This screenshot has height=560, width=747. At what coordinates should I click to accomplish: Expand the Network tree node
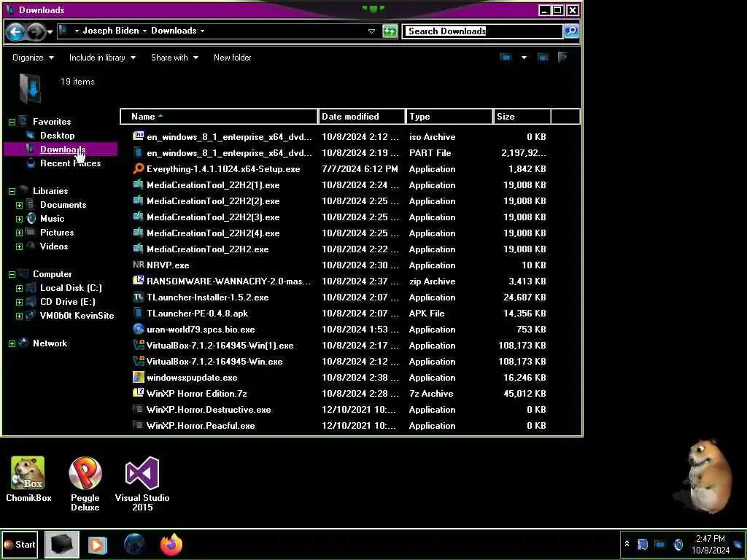(12, 343)
